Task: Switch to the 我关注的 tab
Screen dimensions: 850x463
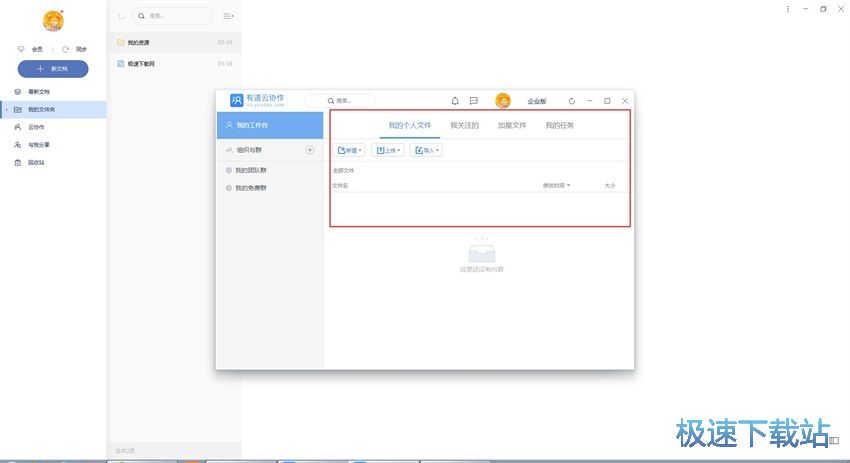Action: pos(465,125)
